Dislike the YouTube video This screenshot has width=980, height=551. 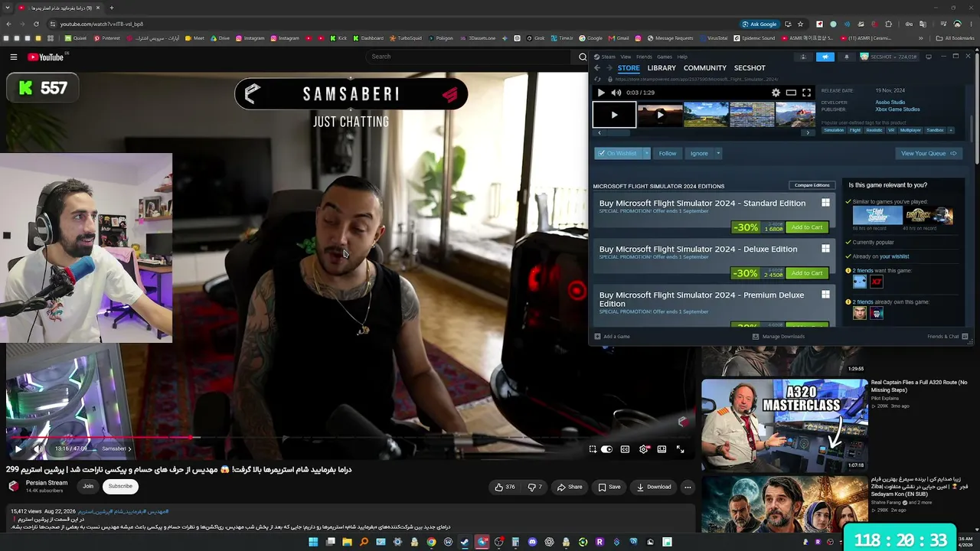(x=534, y=487)
